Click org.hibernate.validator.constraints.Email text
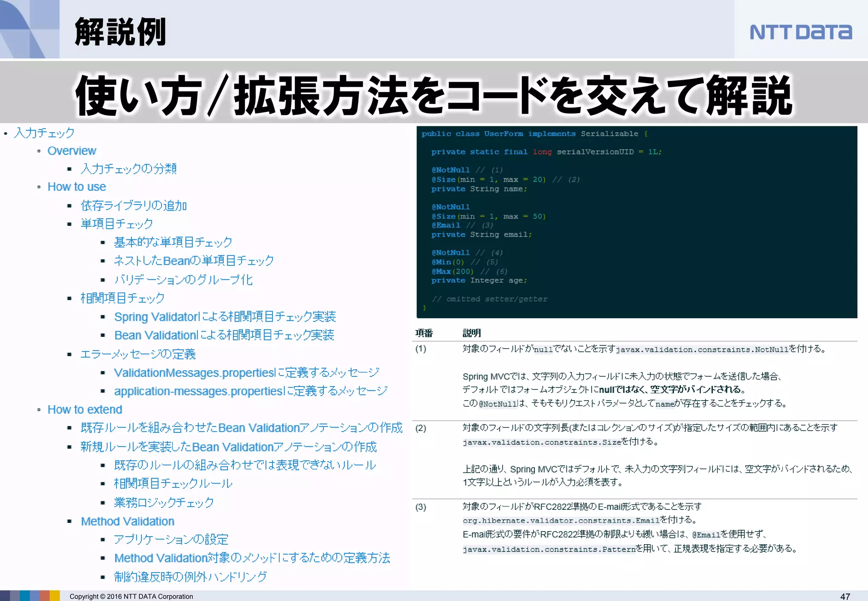The width and height of the screenshot is (868, 601). [561, 520]
